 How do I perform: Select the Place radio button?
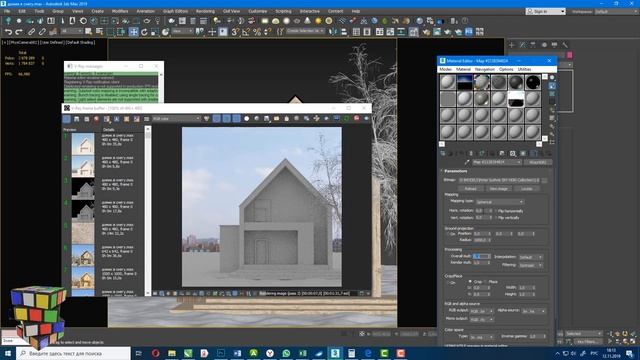click(x=485, y=282)
